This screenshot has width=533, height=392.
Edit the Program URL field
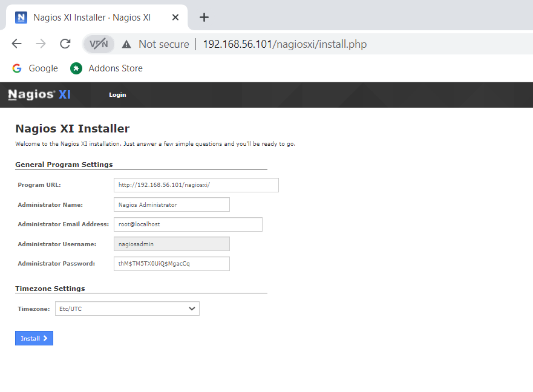tap(196, 185)
